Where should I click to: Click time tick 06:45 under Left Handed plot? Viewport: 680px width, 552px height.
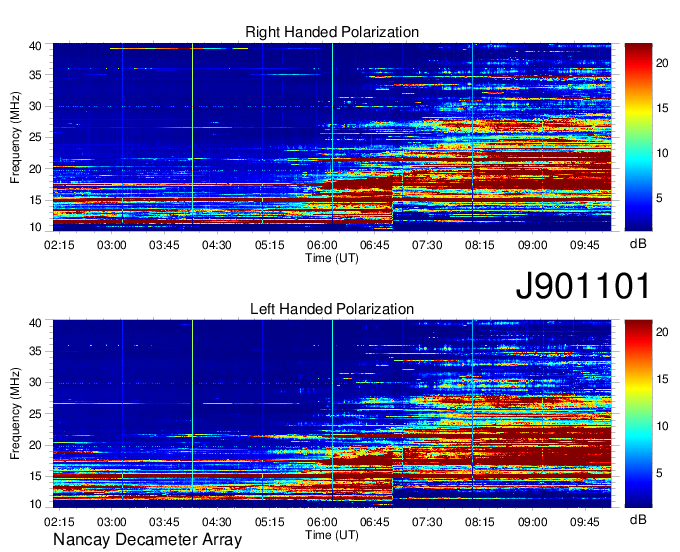[x=375, y=522]
